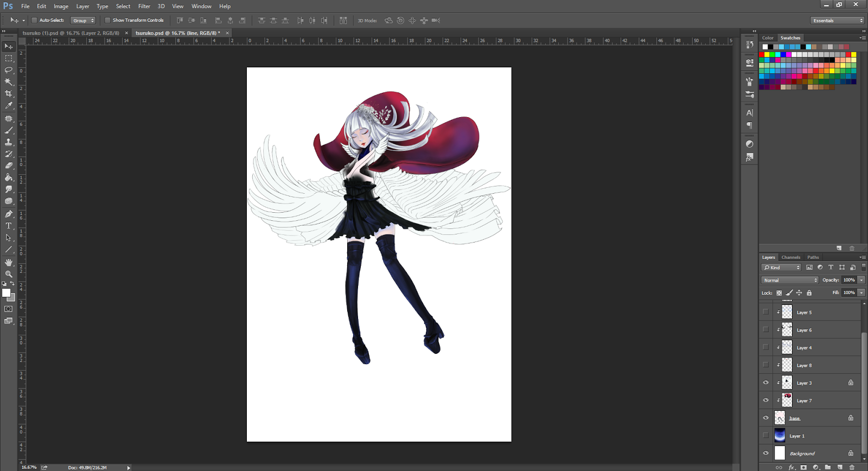This screenshot has width=868, height=471.
Task: Select the Eyedropper tool
Action: 9,106
